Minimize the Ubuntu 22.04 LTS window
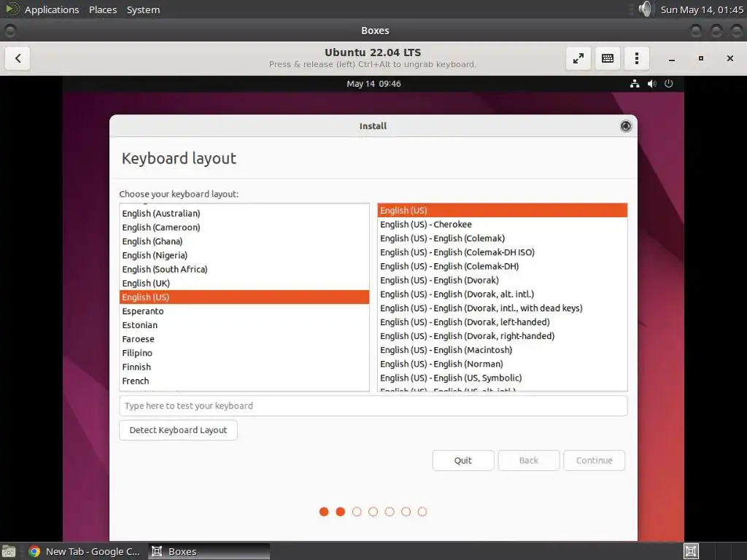747x560 pixels. click(672, 58)
